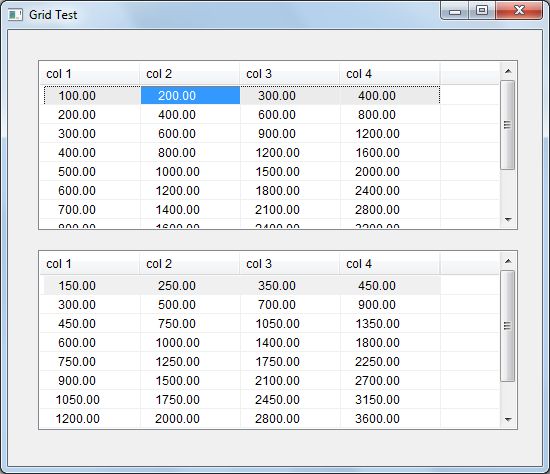Viewport: 550px width, 474px height.
Task: Click the upper grid's vertical scrollbar thumb
Action: pos(508,125)
